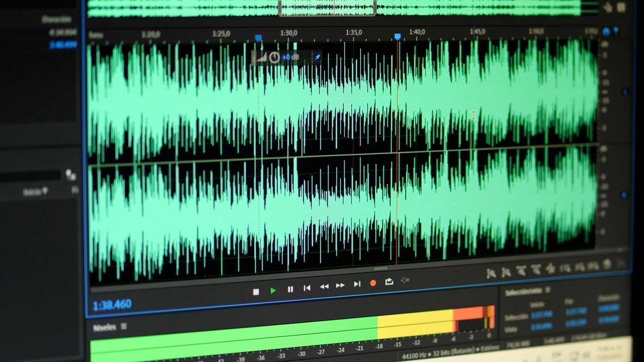This screenshot has height=362, width=644.
Task: Toggle loop playback icon
Action: click(x=389, y=282)
